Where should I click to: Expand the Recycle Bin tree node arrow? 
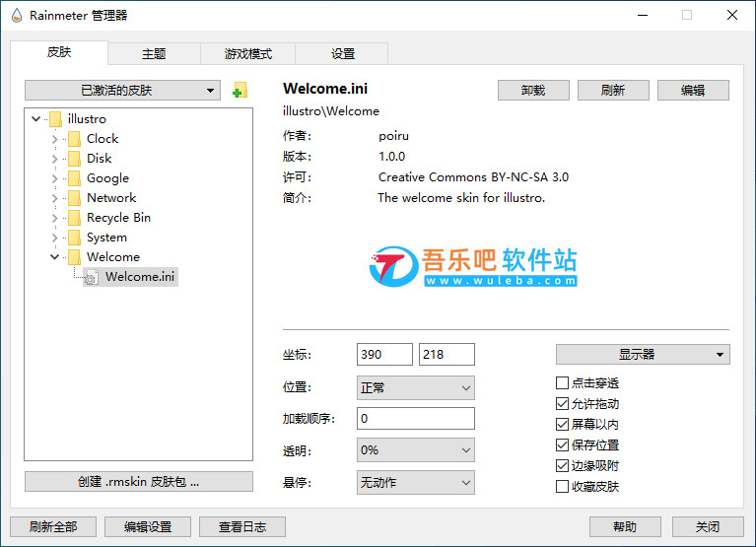pyautogui.click(x=54, y=219)
